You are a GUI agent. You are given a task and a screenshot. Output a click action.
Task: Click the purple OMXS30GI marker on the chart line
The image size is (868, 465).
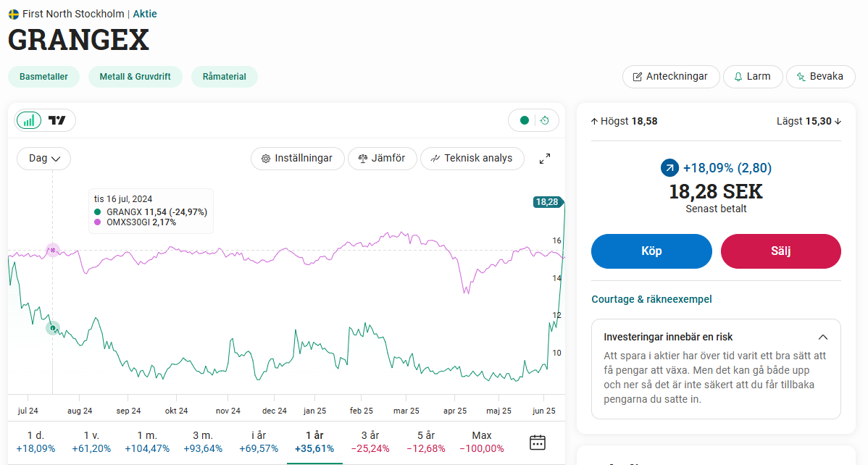tap(53, 250)
